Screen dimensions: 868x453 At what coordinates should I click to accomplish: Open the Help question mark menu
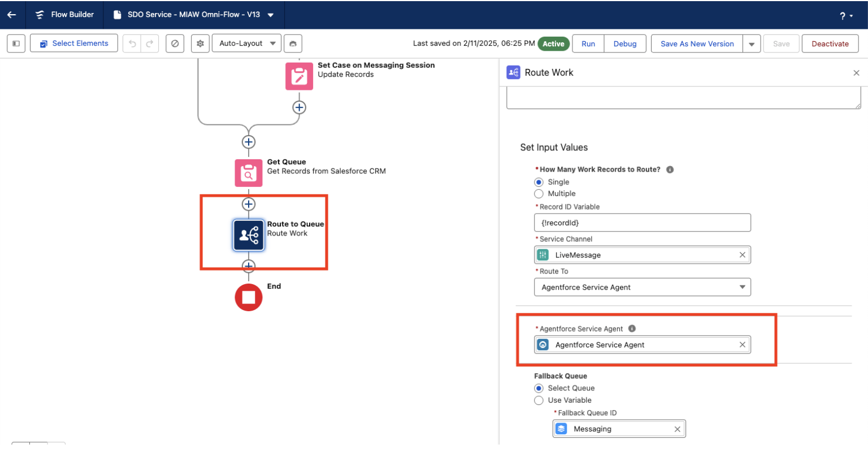[844, 15]
